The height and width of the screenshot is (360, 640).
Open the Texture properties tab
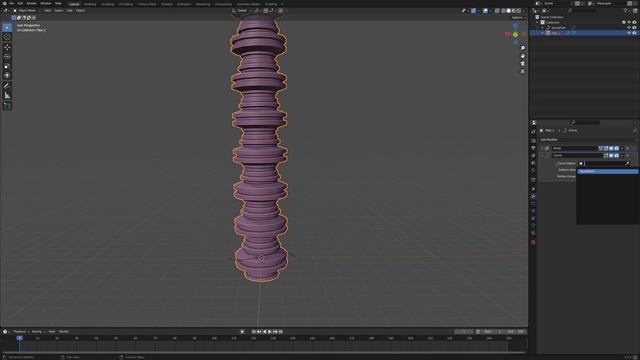pos(533,242)
